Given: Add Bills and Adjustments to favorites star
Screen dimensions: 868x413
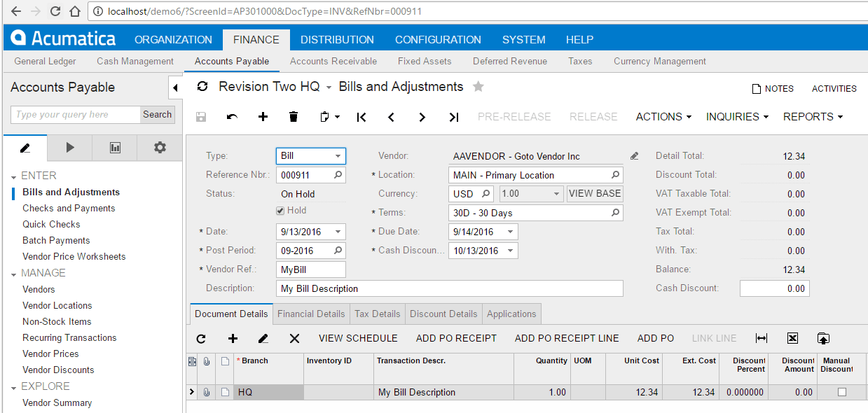Looking at the screenshot, I should tap(478, 87).
